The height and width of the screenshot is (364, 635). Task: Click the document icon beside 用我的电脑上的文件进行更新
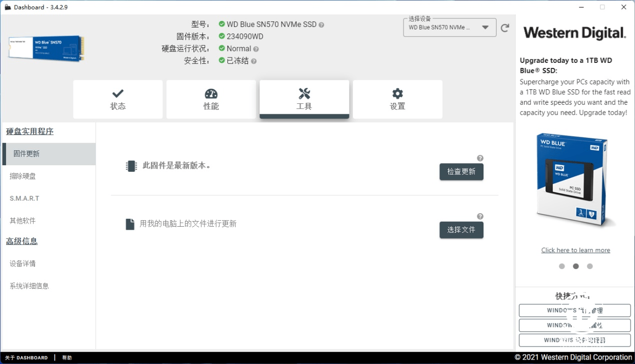[131, 223]
